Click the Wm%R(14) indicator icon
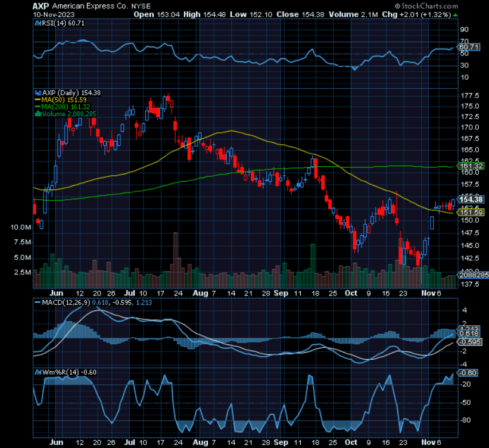Screen dimensions: 489x448 pos(38,372)
